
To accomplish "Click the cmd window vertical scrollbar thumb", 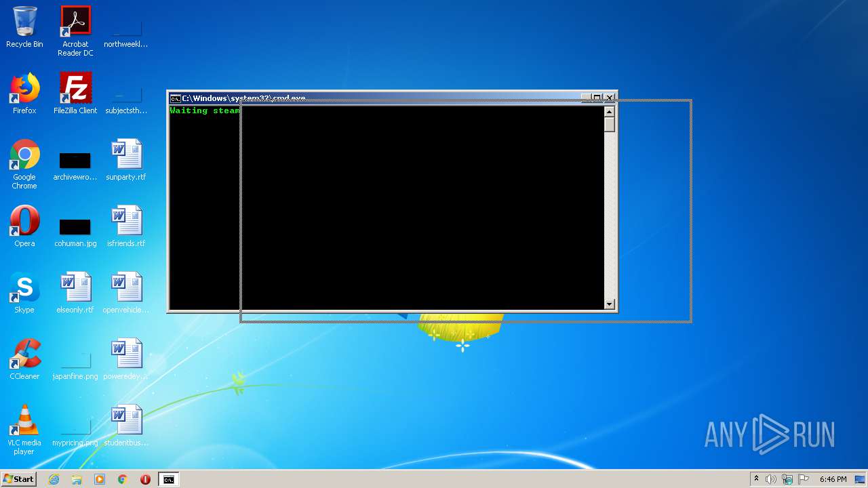I will (x=610, y=125).
